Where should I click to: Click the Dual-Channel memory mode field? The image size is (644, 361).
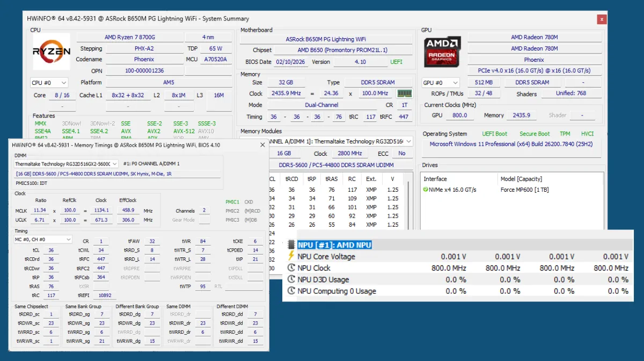coord(322,105)
